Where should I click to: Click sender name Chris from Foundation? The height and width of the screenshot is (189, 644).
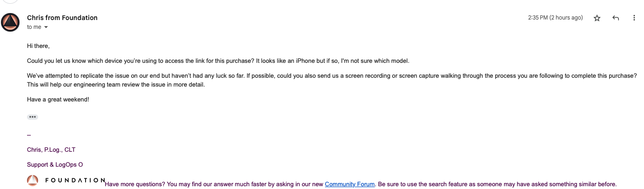62,18
